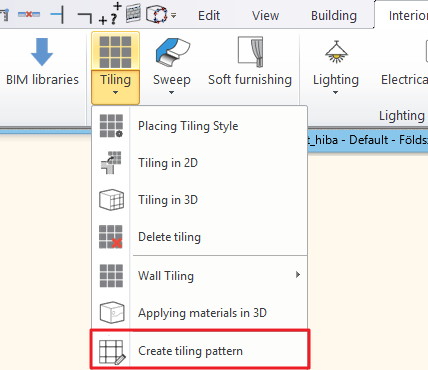The width and height of the screenshot is (428, 370).
Task: Click the Tiling button label
Action: coord(115,80)
